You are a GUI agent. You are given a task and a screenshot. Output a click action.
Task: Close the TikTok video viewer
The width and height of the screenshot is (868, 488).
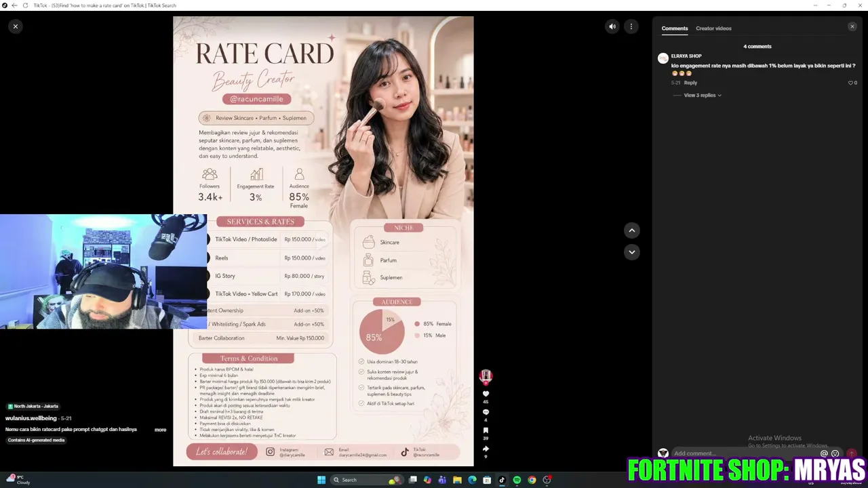point(16,26)
